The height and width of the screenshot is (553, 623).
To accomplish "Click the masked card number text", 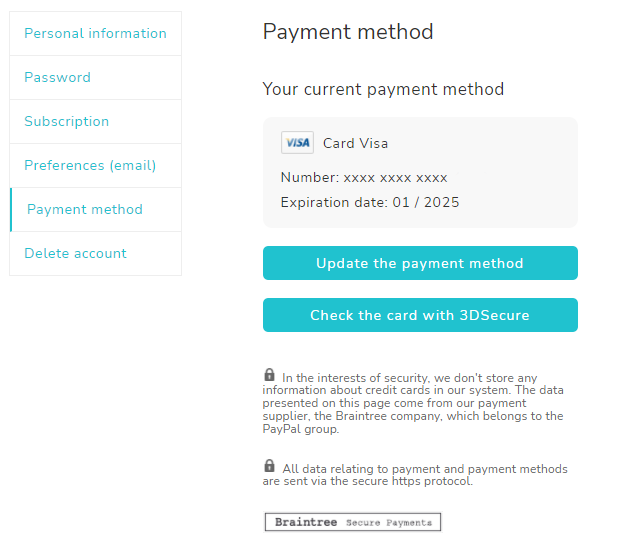I will [364, 178].
